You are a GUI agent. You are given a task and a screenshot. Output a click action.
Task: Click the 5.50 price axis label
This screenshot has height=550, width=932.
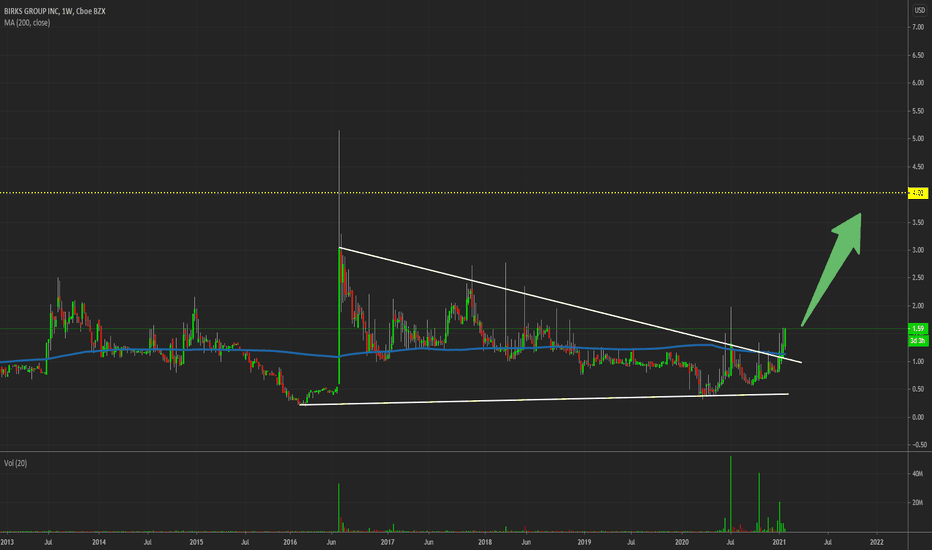tap(918, 111)
